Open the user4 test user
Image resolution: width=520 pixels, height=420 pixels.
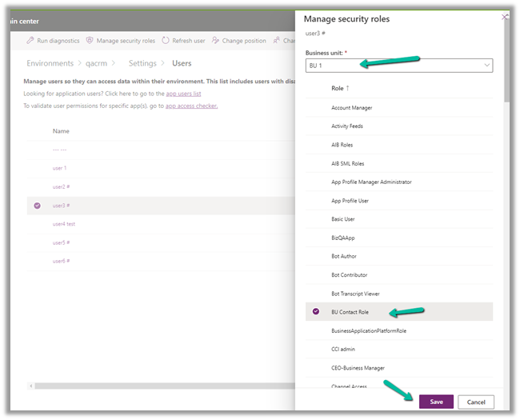64,224
